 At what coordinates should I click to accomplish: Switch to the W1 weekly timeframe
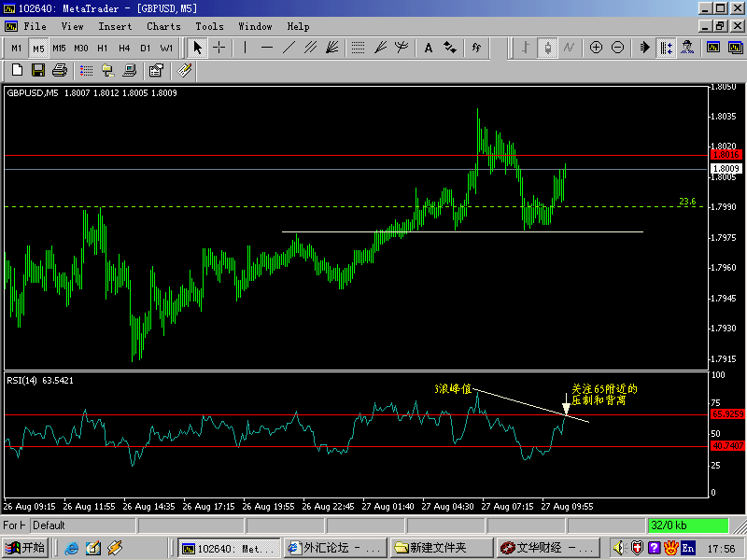point(166,49)
